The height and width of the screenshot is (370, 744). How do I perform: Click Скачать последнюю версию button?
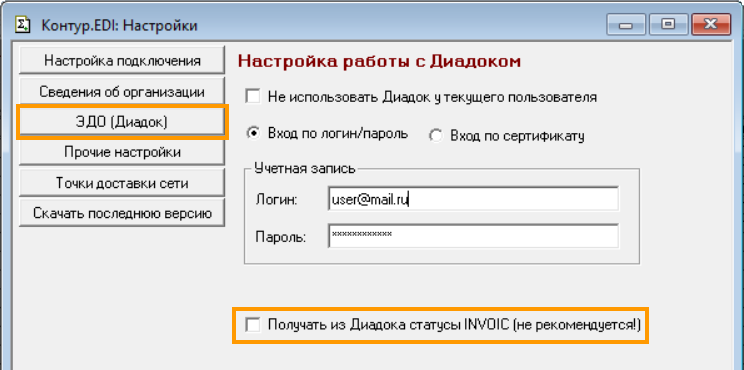click(x=121, y=213)
